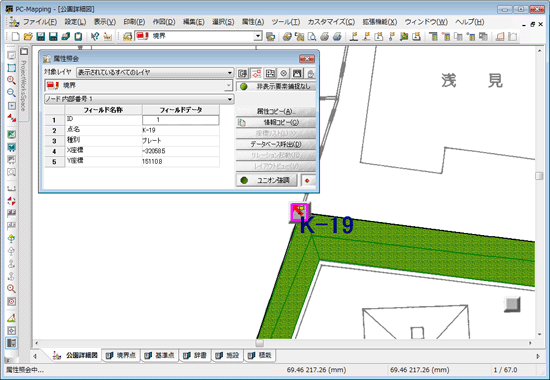Click the 属性コピー(A) button
Image resolution: width=550 pixels, height=380 pixels.
(276, 112)
